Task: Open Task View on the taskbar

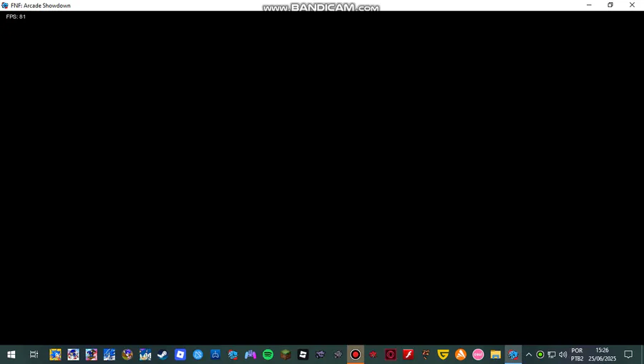Action: 34,354
